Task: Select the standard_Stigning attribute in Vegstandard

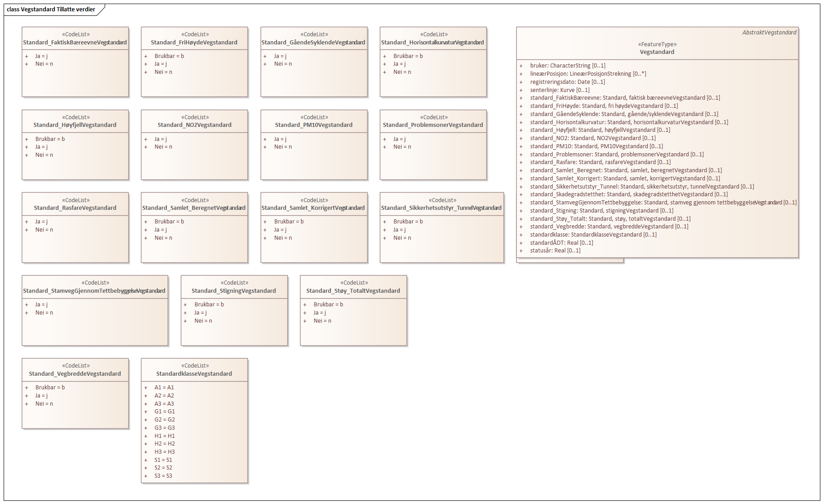Action: tap(601, 211)
